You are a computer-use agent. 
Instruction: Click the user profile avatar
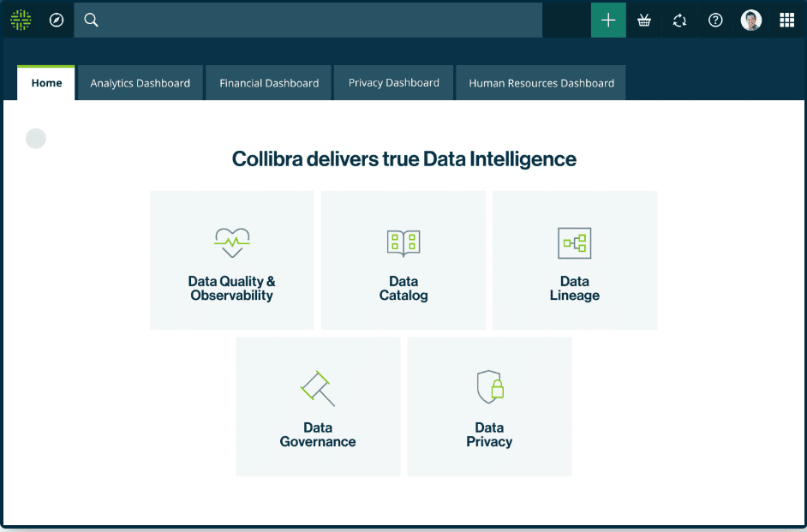pyautogui.click(x=751, y=19)
